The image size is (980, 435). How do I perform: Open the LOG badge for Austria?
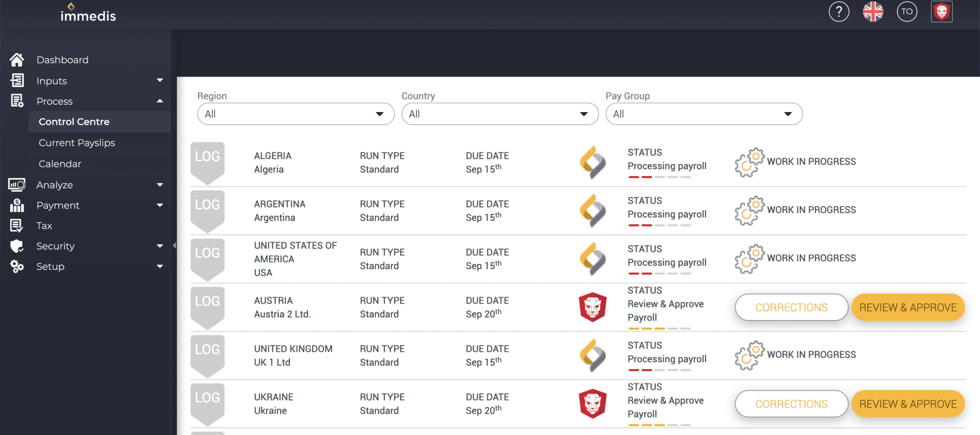click(x=207, y=306)
